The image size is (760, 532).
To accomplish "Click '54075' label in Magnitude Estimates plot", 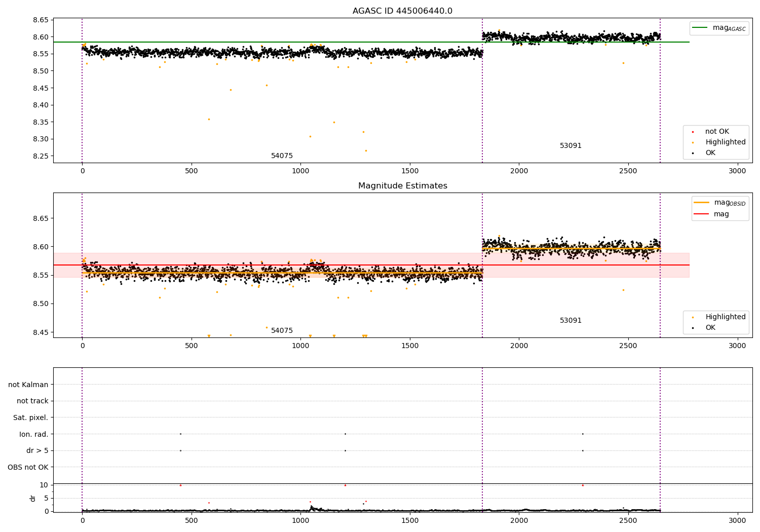I will pyautogui.click(x=282, y=331).
